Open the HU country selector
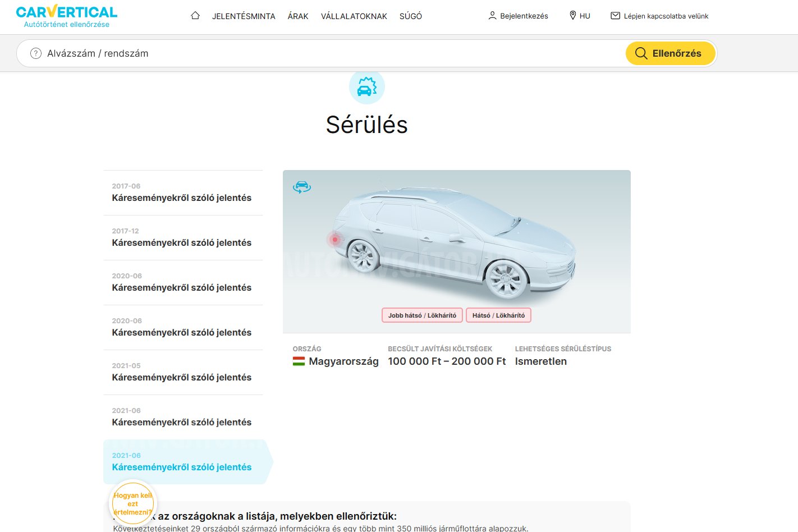 pos(580,16)
